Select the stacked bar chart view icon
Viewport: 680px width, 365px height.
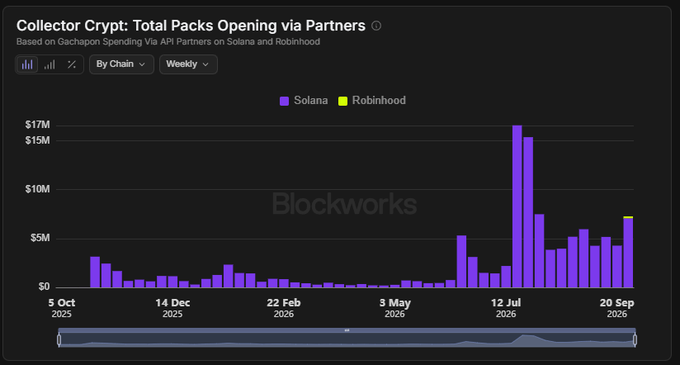click(x=27, y=65)
